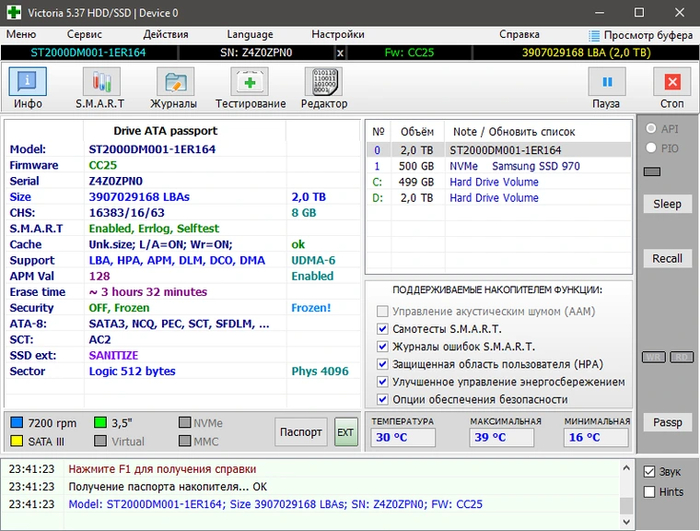
Task: Click the maximum temperature 39 °C field
Action: click(502, 437)
